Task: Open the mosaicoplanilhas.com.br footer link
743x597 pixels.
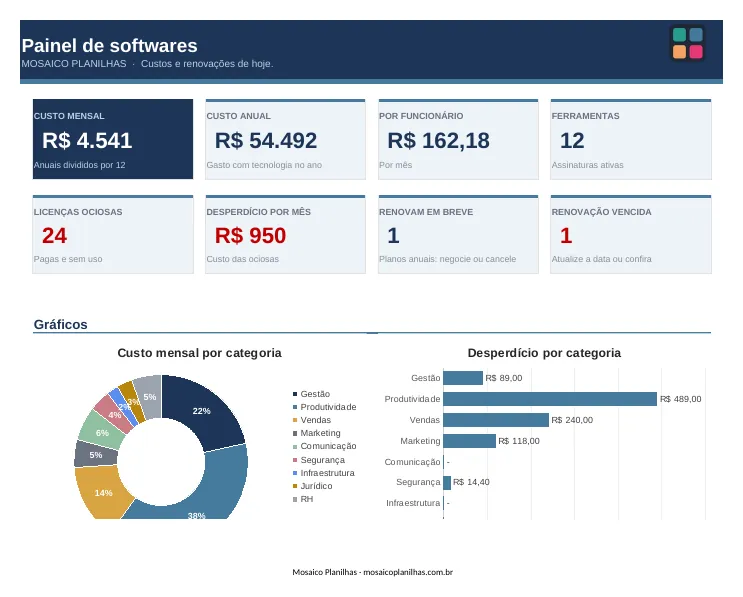Action: click(x=408, y=572)
